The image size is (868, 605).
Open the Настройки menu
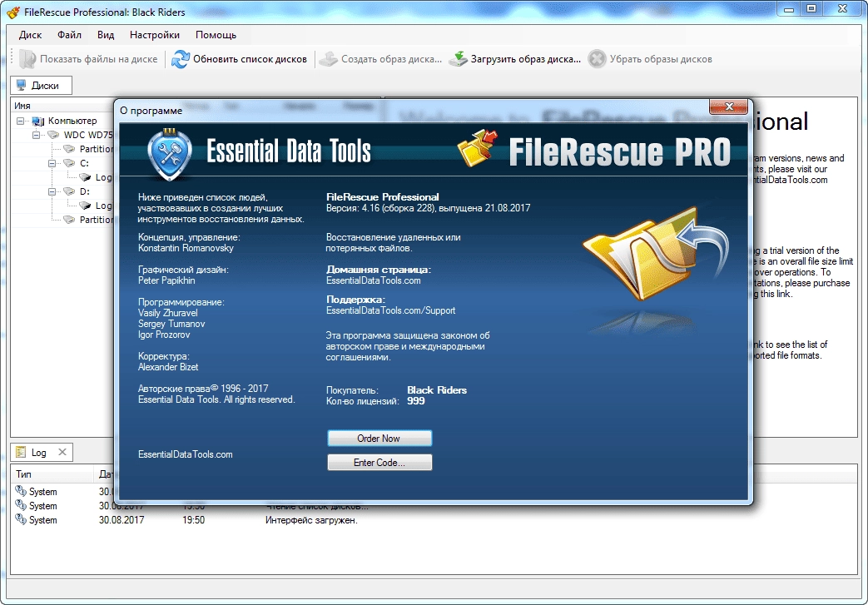coord(155,35)
